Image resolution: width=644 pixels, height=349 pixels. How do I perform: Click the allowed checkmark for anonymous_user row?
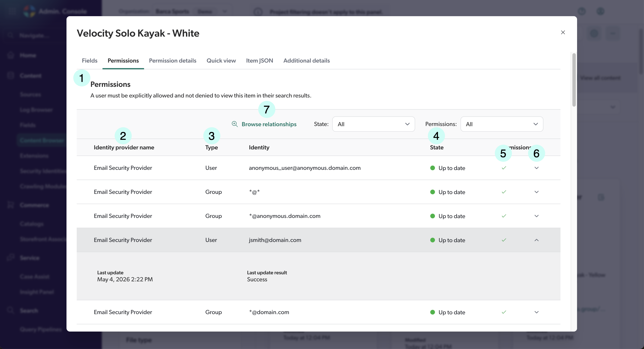pyautogui.click(x=504, y=168)
